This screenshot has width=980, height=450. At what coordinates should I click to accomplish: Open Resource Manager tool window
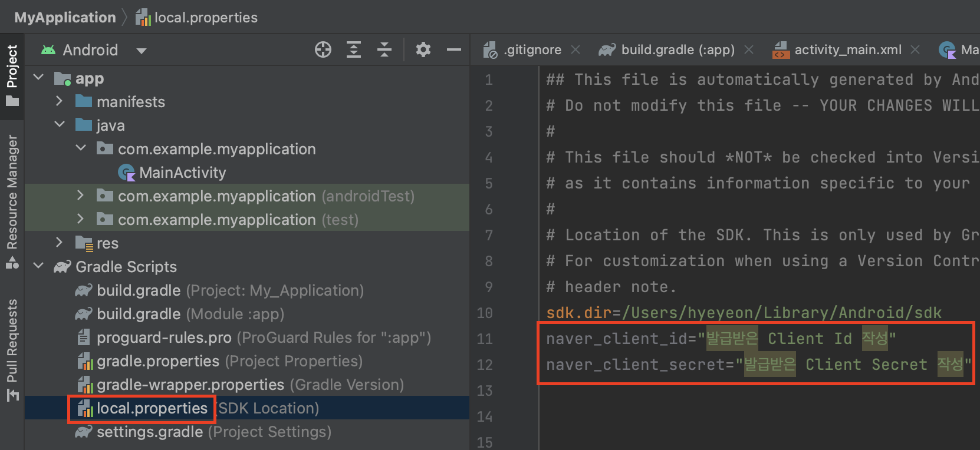point(12,201)
